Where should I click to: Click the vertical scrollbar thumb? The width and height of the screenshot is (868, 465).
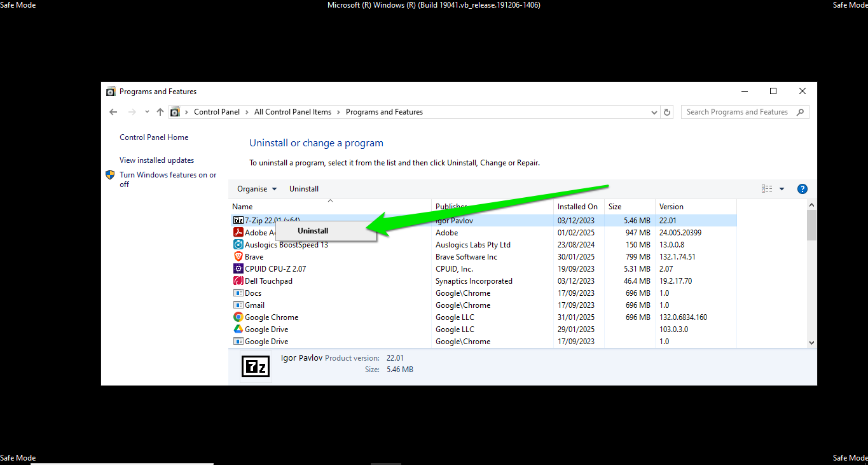[x=811, y=225]
